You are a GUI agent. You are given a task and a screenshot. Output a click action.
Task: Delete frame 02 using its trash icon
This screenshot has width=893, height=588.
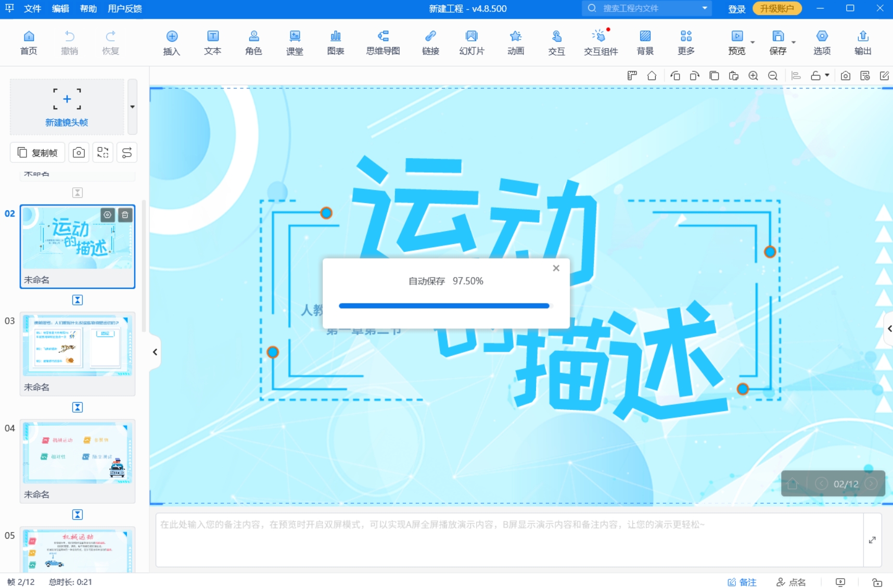pyautogui.click(x=125, y=215)
